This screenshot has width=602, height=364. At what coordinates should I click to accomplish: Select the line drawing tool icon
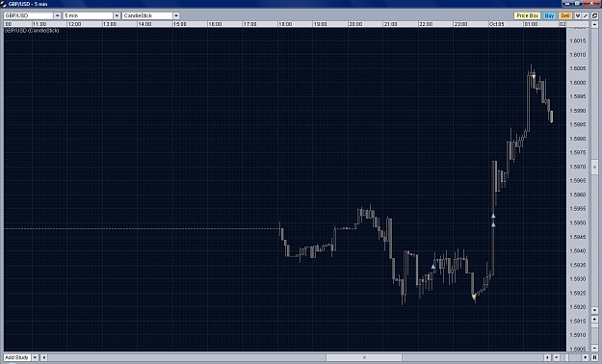585,15
